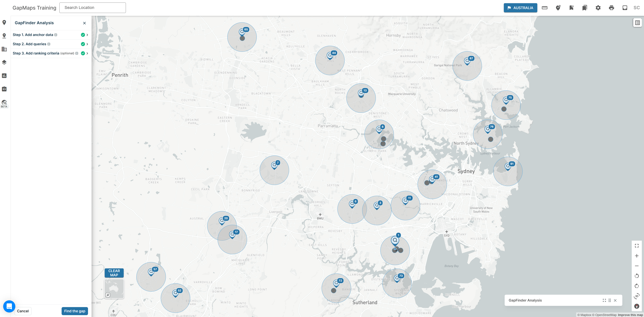Click the Find the gap button
The width and height of the screenshot is (644, 317).
75,311
